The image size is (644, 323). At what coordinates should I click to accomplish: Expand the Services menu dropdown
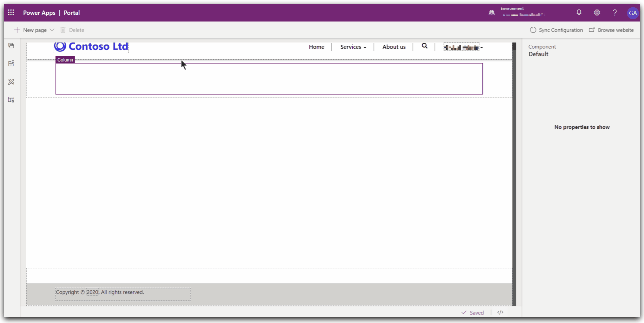point(353,47)
